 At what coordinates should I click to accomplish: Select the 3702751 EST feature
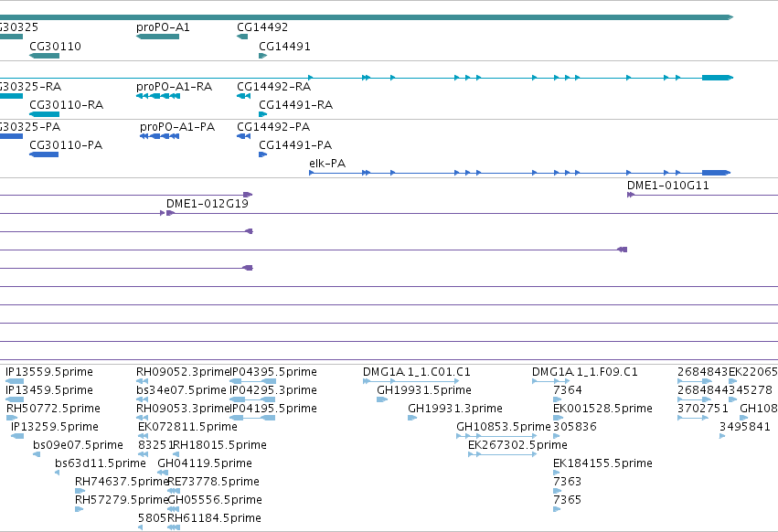(x=693, y=418)
